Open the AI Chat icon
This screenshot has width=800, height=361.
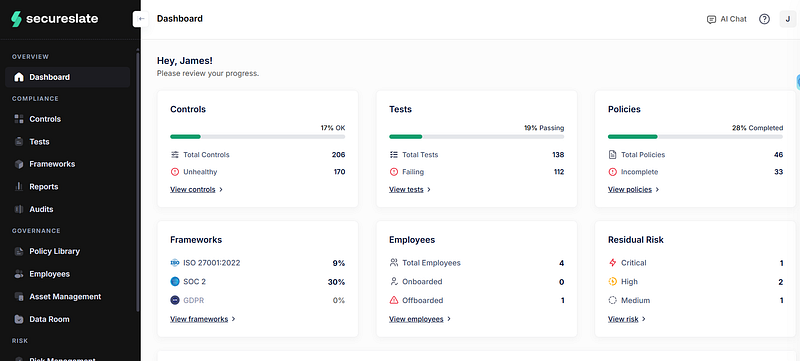click(x=711, y=19)
